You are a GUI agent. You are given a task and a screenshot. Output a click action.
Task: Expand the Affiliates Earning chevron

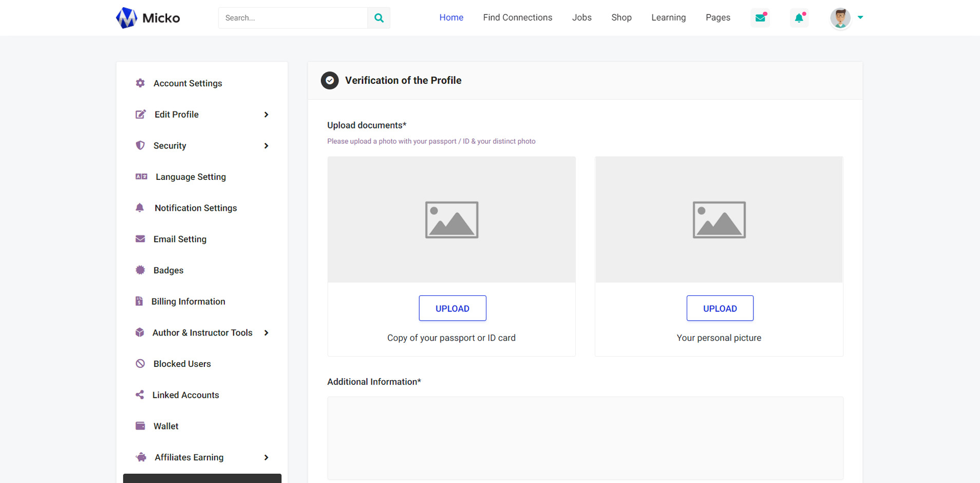click(x=266, y=457)
